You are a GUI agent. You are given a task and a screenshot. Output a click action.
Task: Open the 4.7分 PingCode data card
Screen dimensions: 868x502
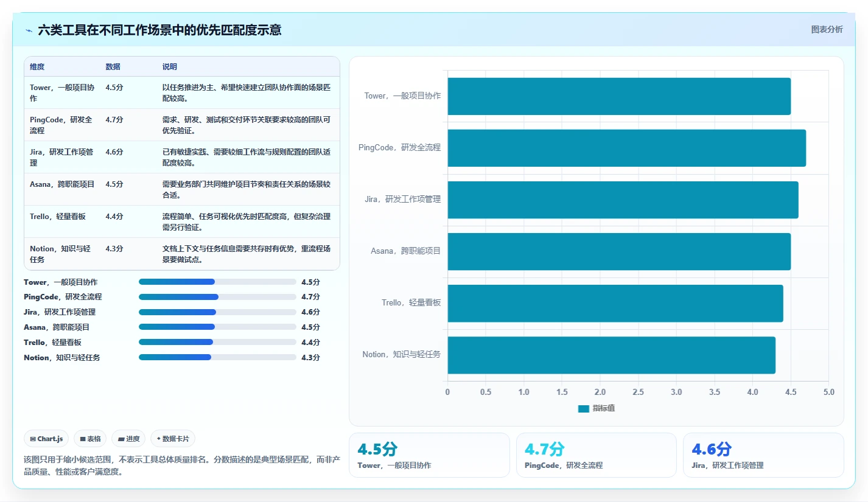point(596,455)
